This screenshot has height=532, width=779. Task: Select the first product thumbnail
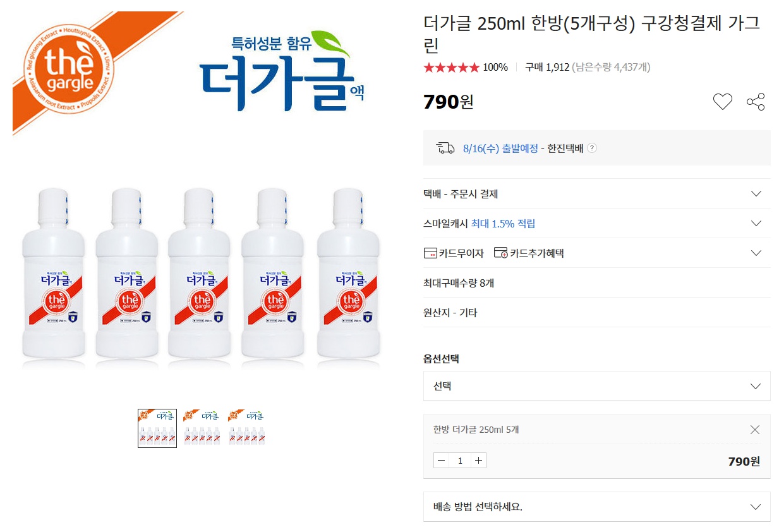coord(157,428)
